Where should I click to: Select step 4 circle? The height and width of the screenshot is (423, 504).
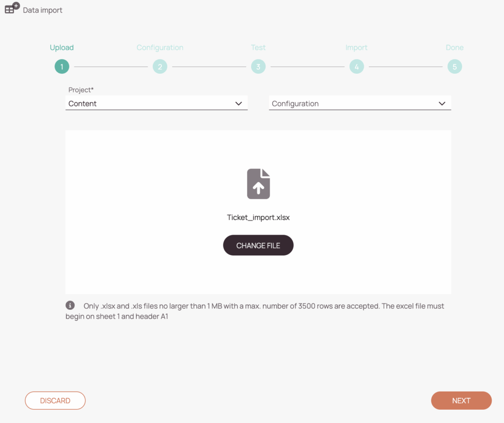click(356, 66)
